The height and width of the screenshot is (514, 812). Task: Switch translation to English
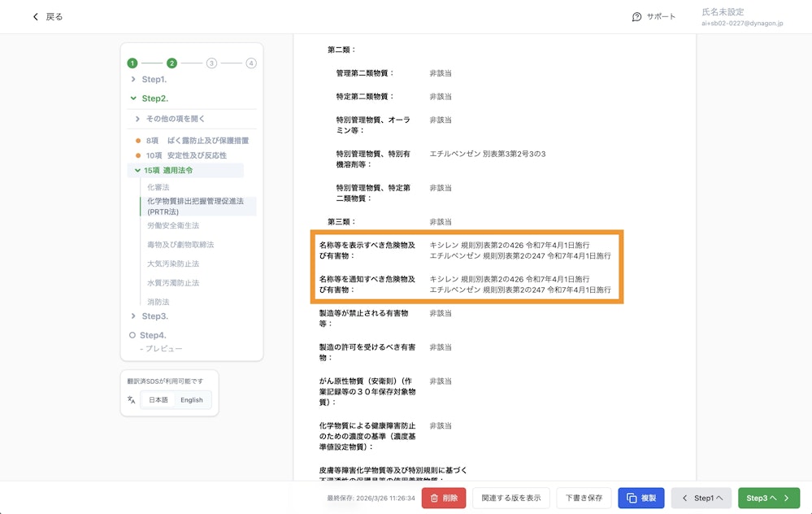click(192, 400)
